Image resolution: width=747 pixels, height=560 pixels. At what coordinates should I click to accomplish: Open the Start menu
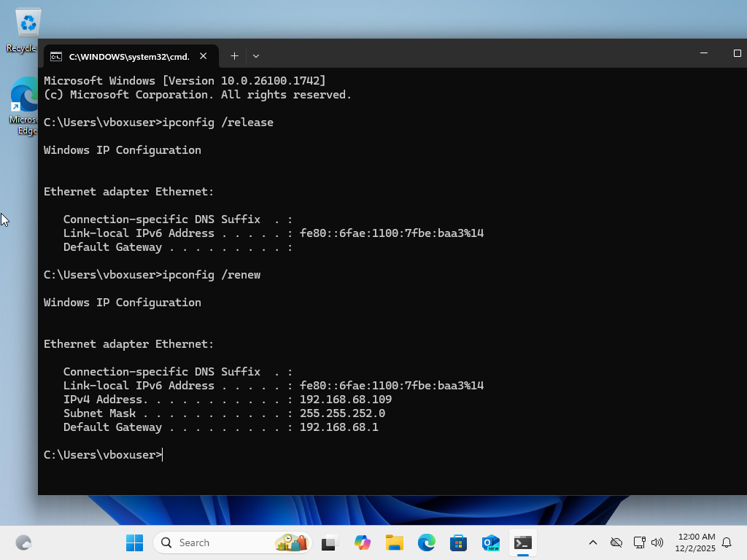[x=134, y=542]
